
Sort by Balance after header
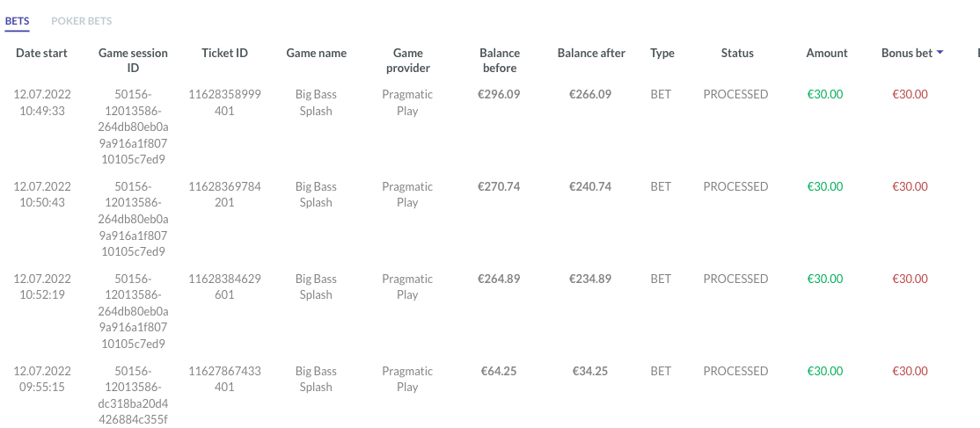click(591, 54)
